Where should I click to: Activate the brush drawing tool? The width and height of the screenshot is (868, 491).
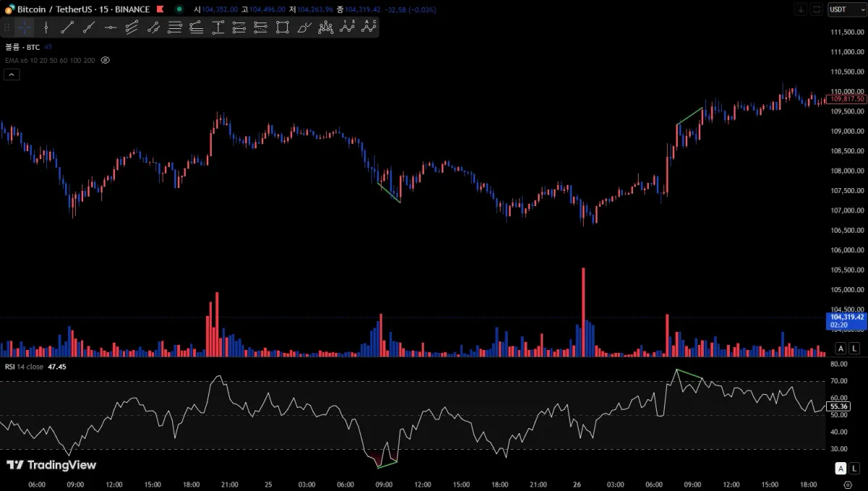[x=304, y=27]
